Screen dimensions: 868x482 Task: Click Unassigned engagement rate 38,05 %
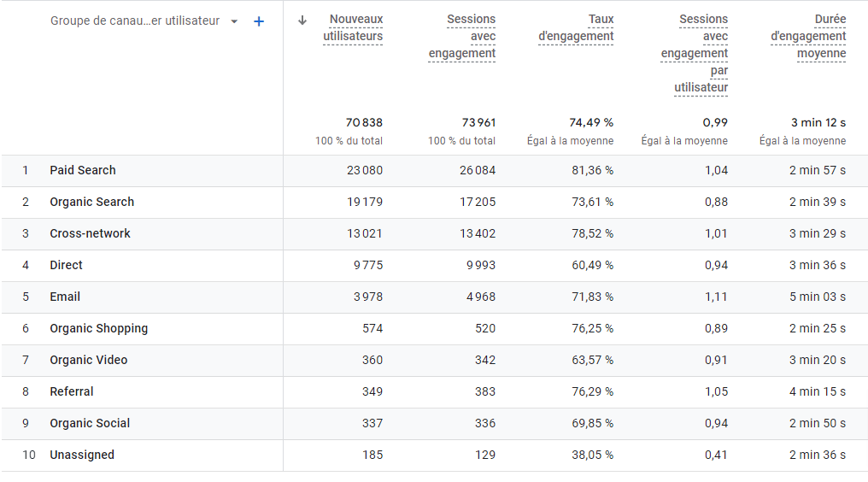pyautogui.click(x=593, y=455)
